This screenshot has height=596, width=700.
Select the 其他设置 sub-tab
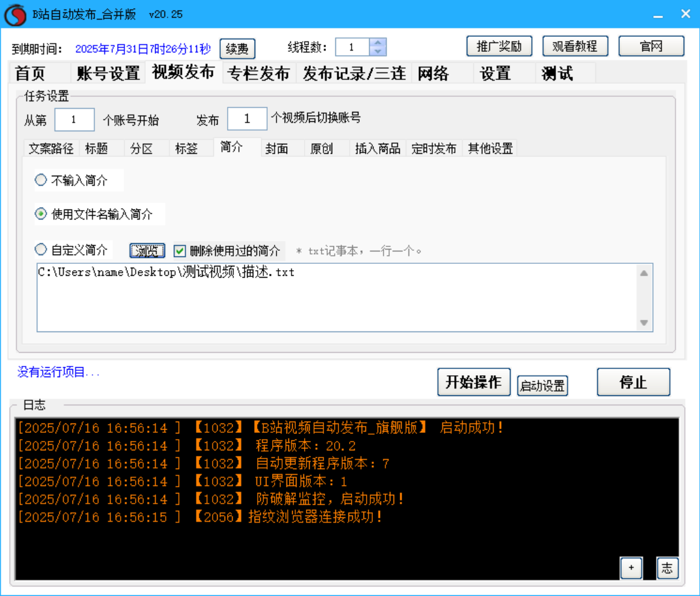(x=490, y=148)
